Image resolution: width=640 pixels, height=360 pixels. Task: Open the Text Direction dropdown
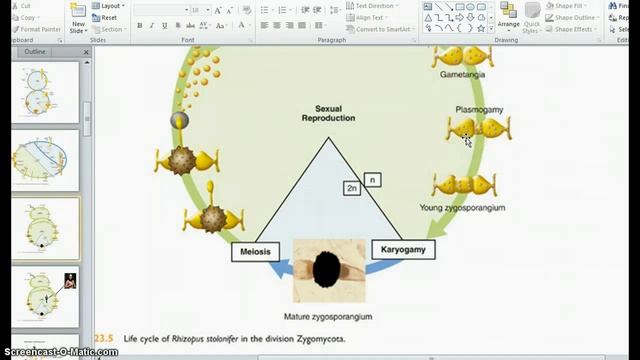372,6
